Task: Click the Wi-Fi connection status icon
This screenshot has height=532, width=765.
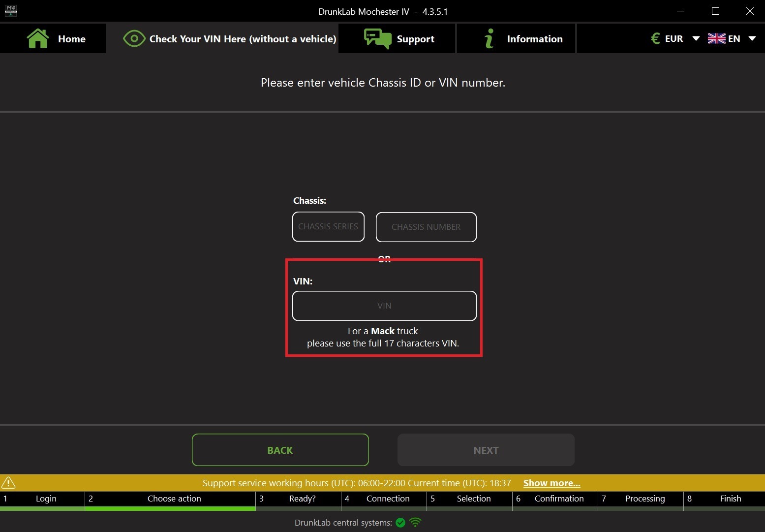Action: click(x=415, y=523)
